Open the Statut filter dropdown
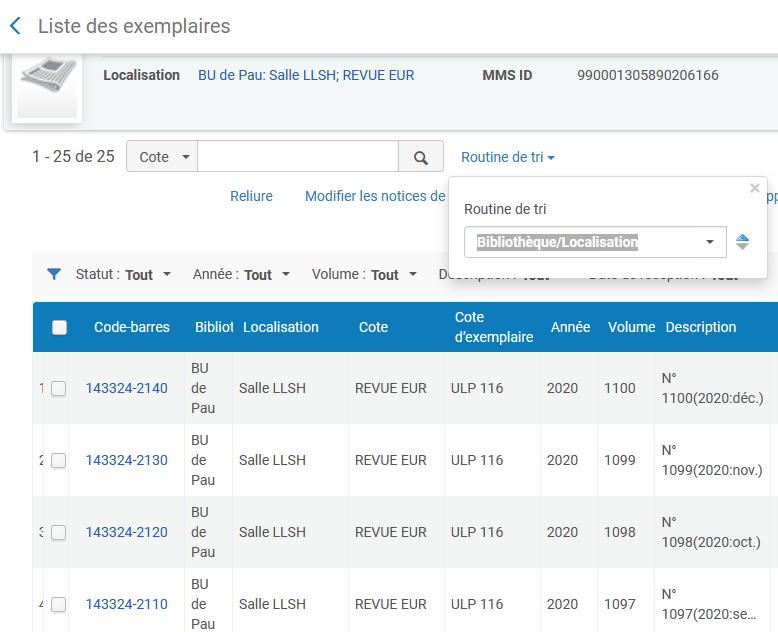The width and height of the screenshot is (778, 632). click(123, 274)
